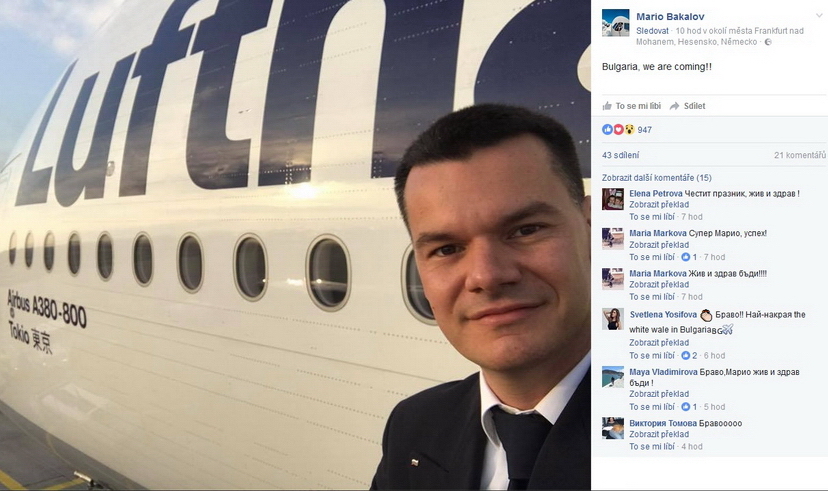
Task: Click Sledovat to follow Mario Bakalov
Action: point(652,31)
